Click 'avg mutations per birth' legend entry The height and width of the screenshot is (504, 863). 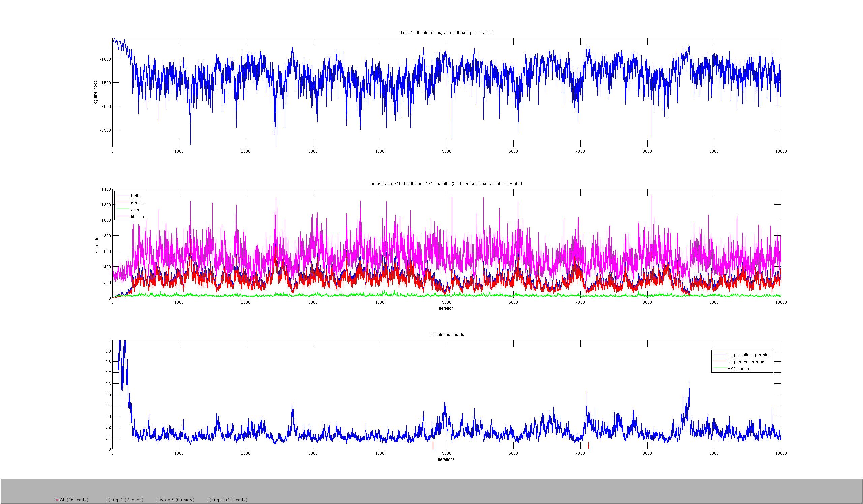[749, 355]
